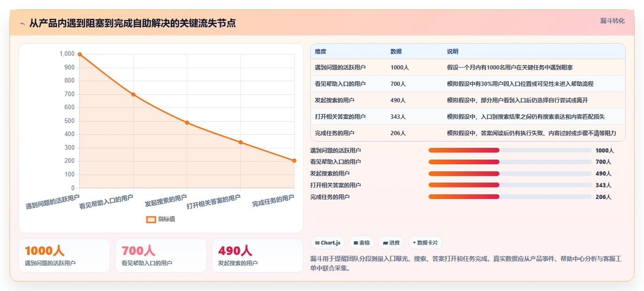This screenshot has width=644, height=291.
Task: Select table cell 遇到问题的活跃用户
Action: (340, 68)
